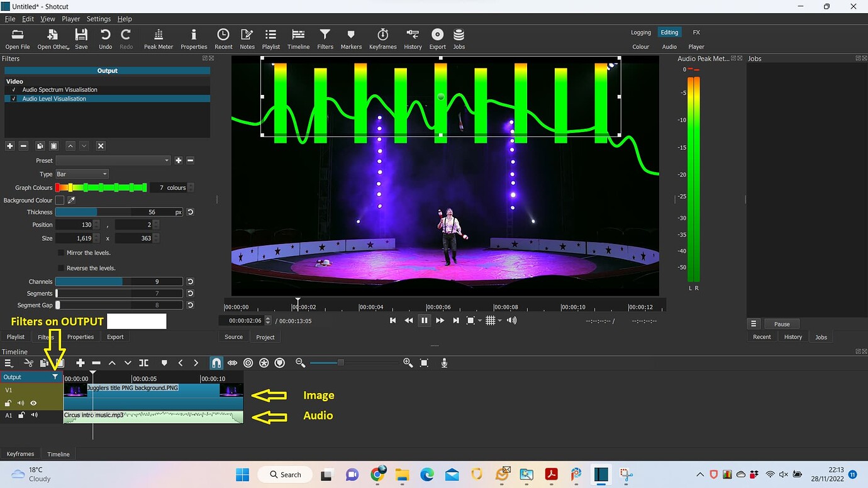Enable Mirror the levels checkbox
The image size is (868, 488).
coord(61,253)
